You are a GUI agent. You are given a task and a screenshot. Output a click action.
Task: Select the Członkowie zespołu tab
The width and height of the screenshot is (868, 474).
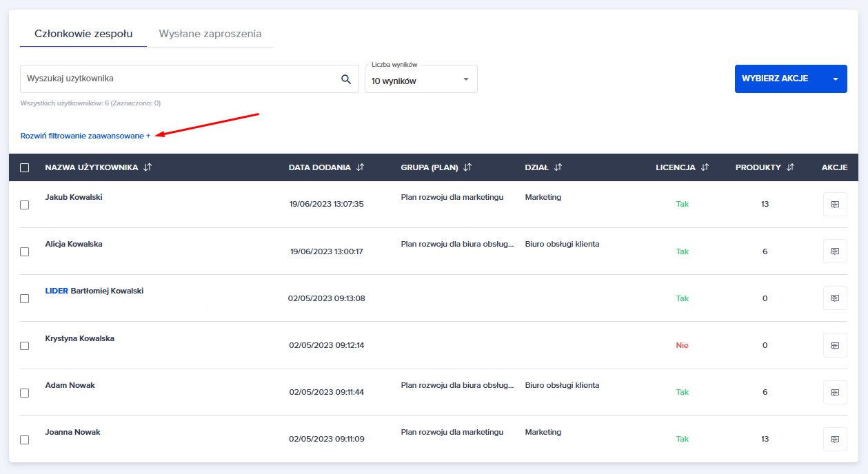pyautogui.click(x=83, y=34)
